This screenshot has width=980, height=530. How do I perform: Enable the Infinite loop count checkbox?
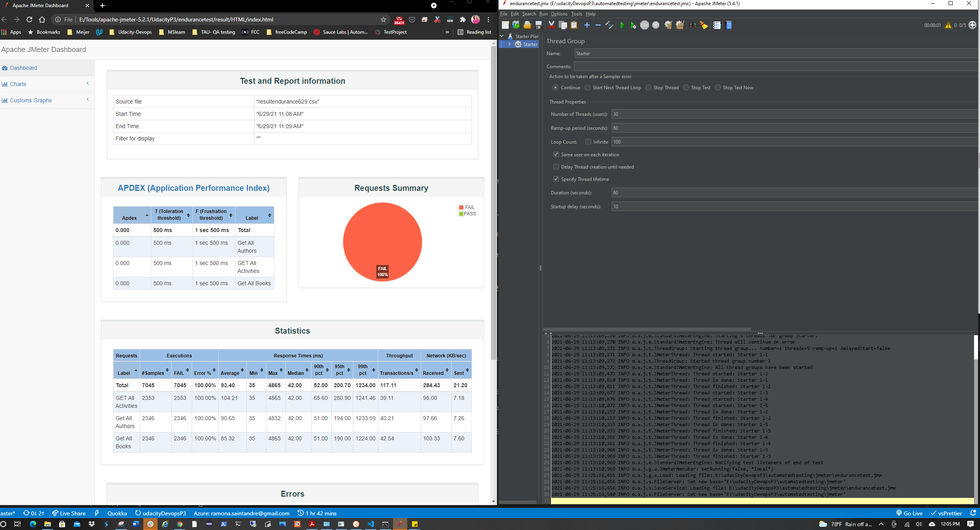click(x=589, y=142)
